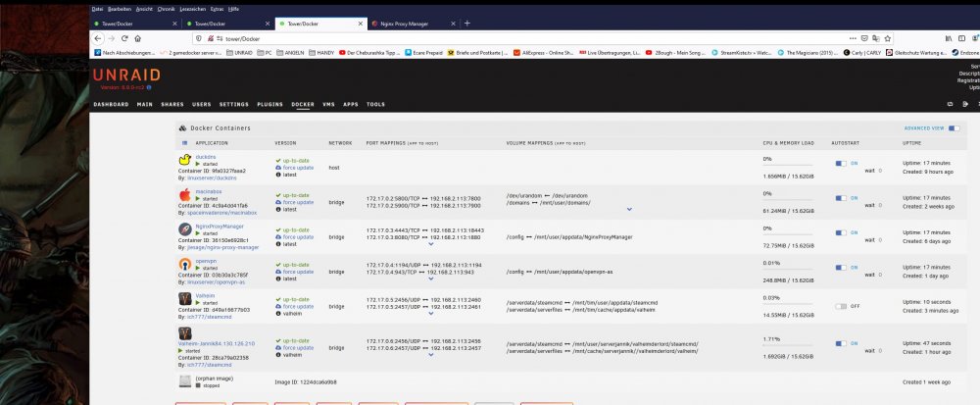Click the list icon beside Application header

[184, 143]
